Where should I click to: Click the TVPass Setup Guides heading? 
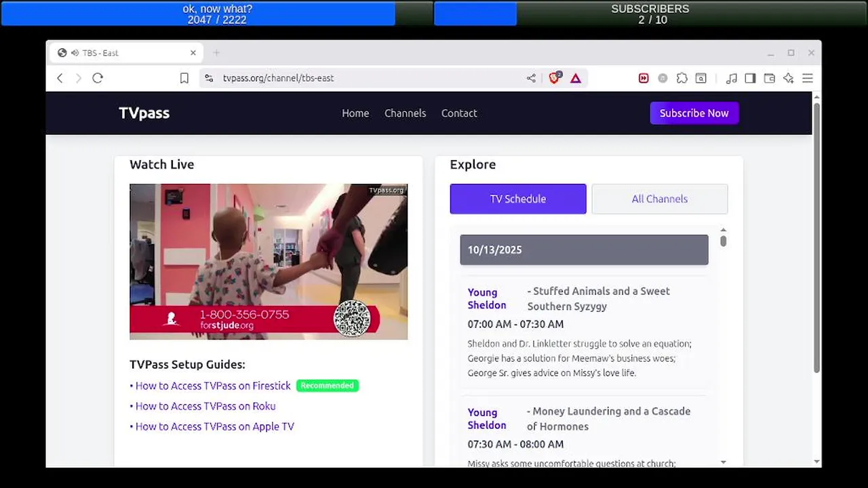click(187, 365)
